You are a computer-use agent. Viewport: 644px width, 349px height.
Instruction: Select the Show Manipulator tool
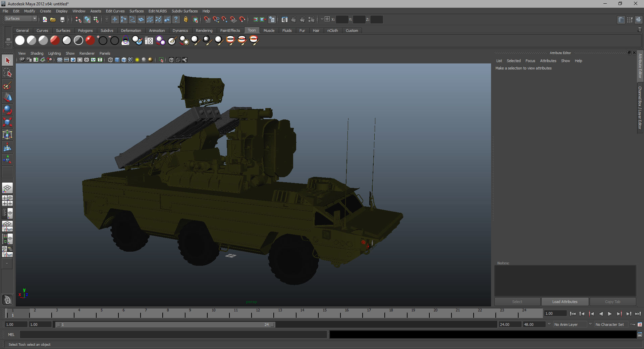click(x=7, y=160)
